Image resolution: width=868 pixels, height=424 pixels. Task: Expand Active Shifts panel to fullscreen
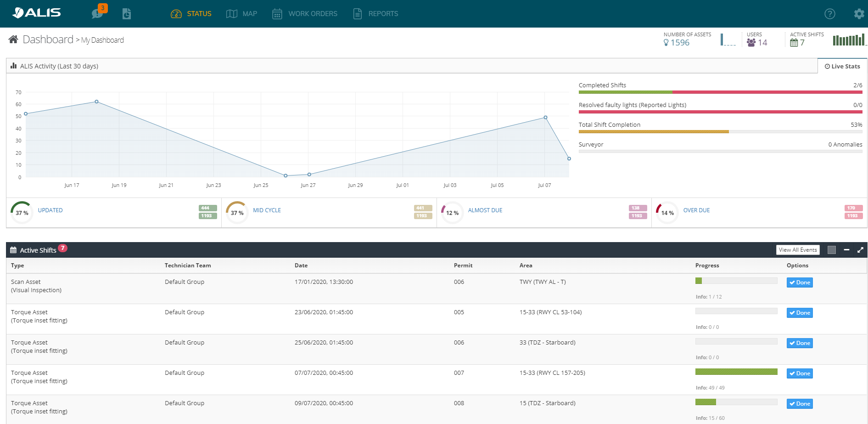860,250
